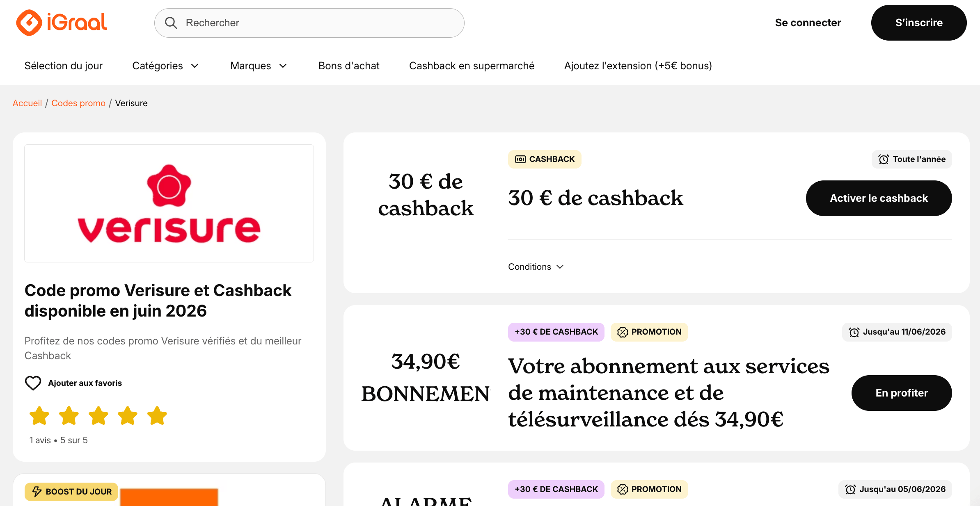Open the télésurveillance dés 34,90€ offer title
Viewport: 980px width, 506px height.
669,392
